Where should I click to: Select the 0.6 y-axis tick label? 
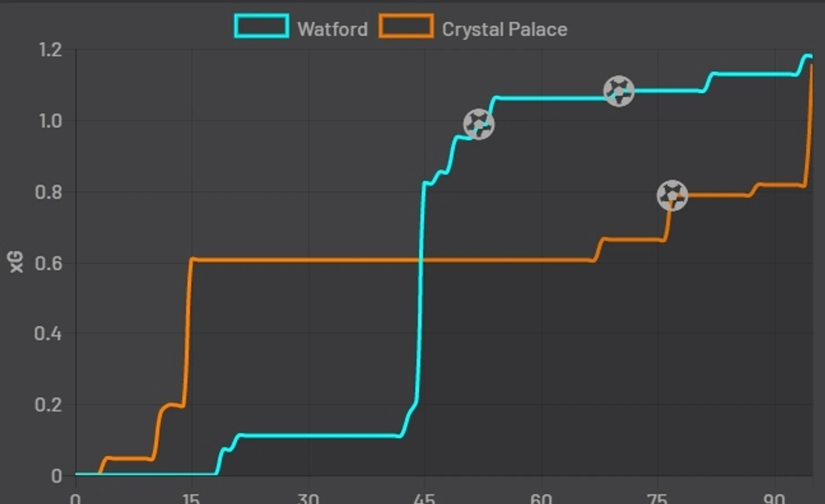(x=49, y=263)
